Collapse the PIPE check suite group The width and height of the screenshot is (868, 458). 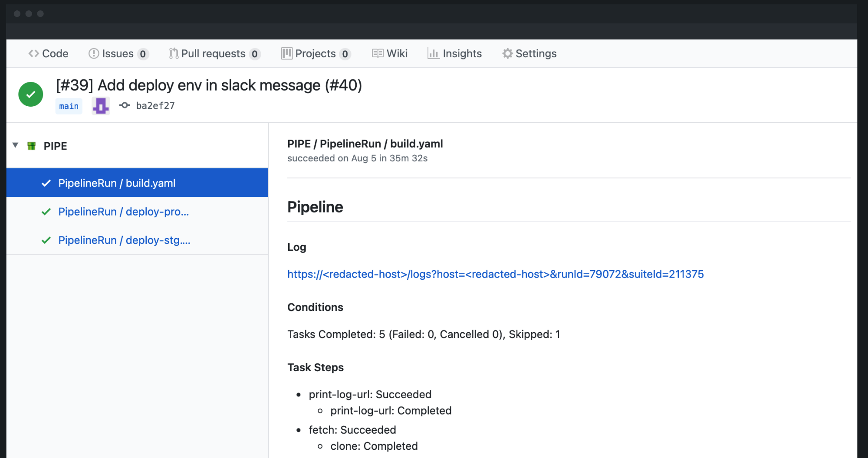click(x=15, y=145)
